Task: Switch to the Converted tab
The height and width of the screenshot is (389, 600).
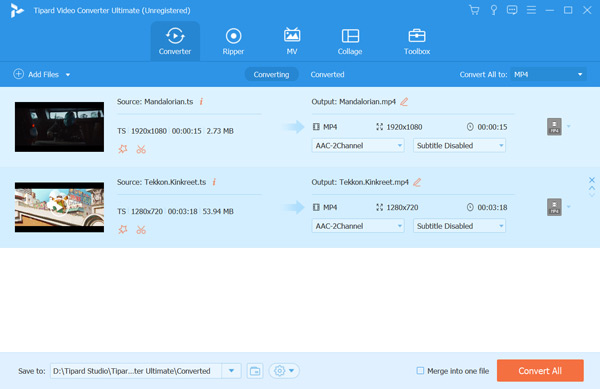Action: pos(327,75)
